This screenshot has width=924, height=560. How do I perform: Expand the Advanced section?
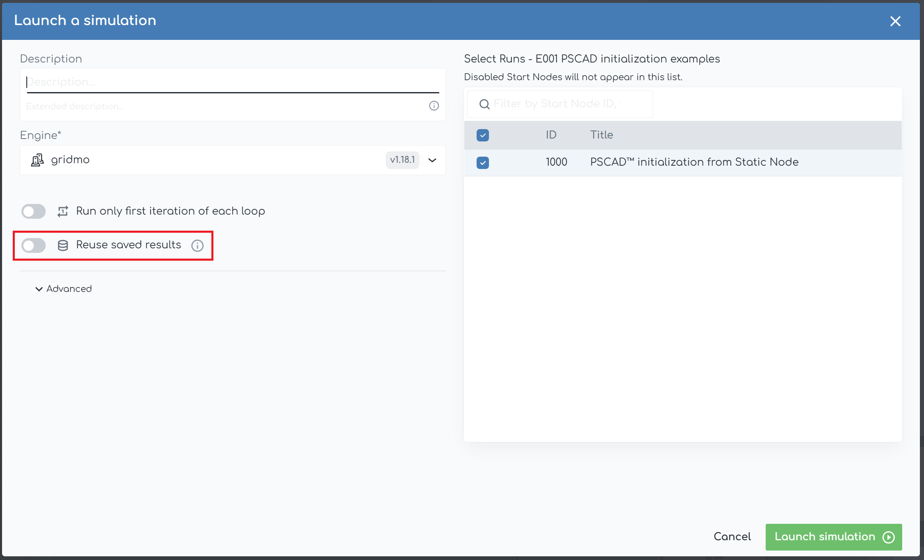click(x=64, y=289)
